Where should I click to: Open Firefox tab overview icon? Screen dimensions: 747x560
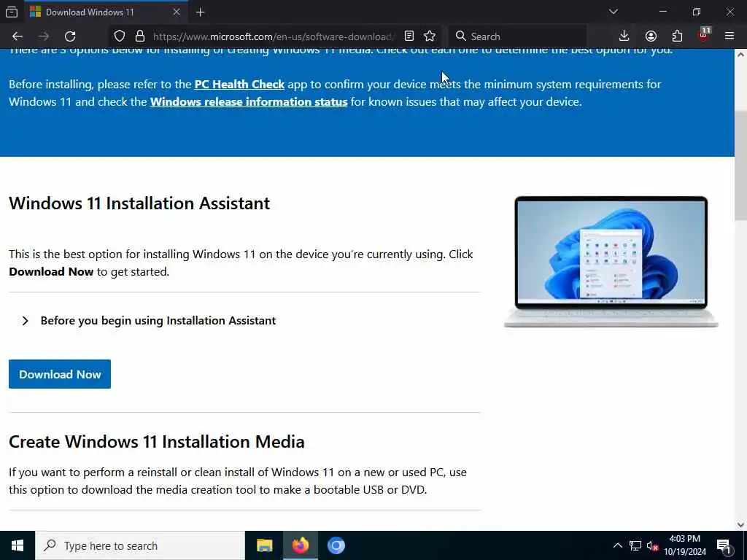point(12,12)
